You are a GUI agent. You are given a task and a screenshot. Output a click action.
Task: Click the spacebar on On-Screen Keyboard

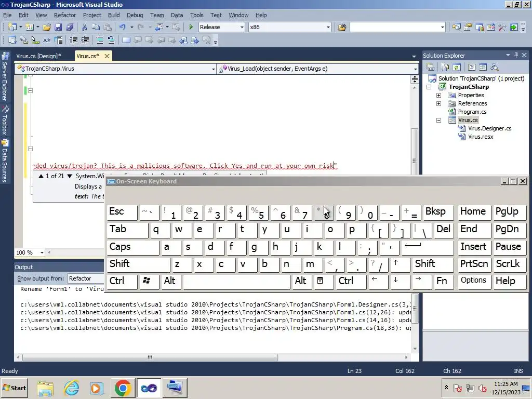pyautogui.click(x=236, y=282)
